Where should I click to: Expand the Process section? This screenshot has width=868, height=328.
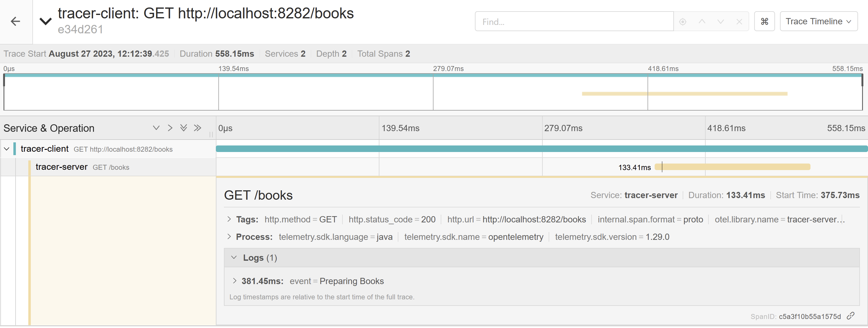tap(229, 237)
